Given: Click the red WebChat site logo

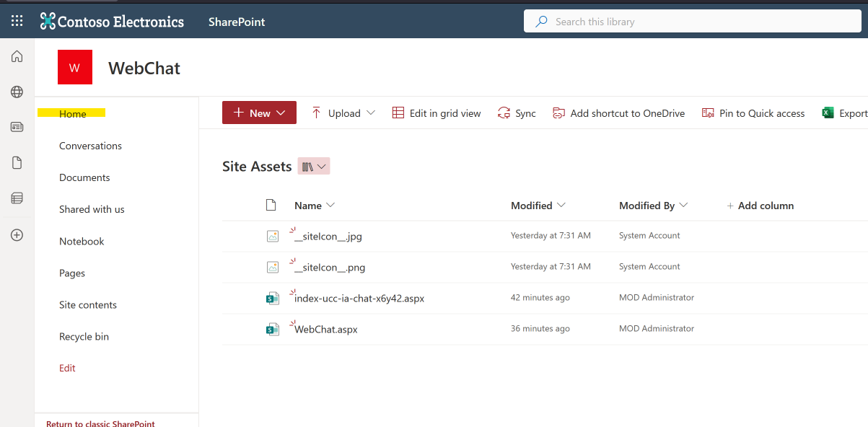Looking at the screenshot, I should coord(75,68).
